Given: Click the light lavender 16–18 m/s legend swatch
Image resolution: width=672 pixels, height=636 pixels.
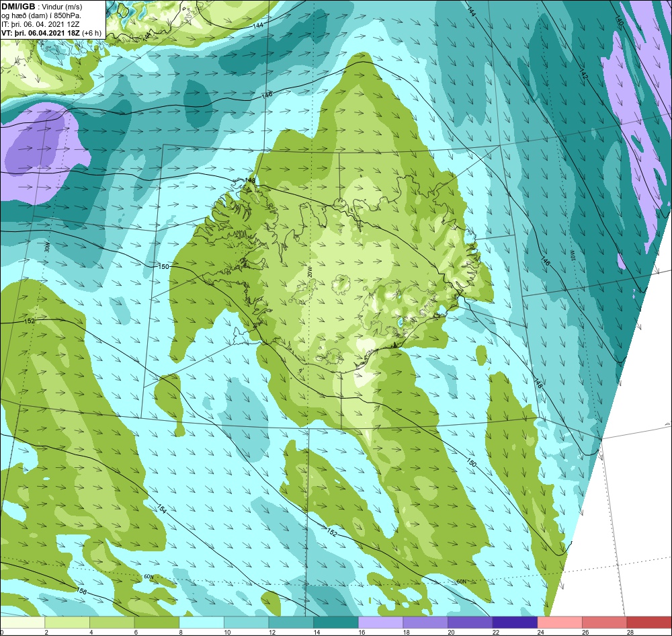Looking at the screenshot, I should click(380, 623).
